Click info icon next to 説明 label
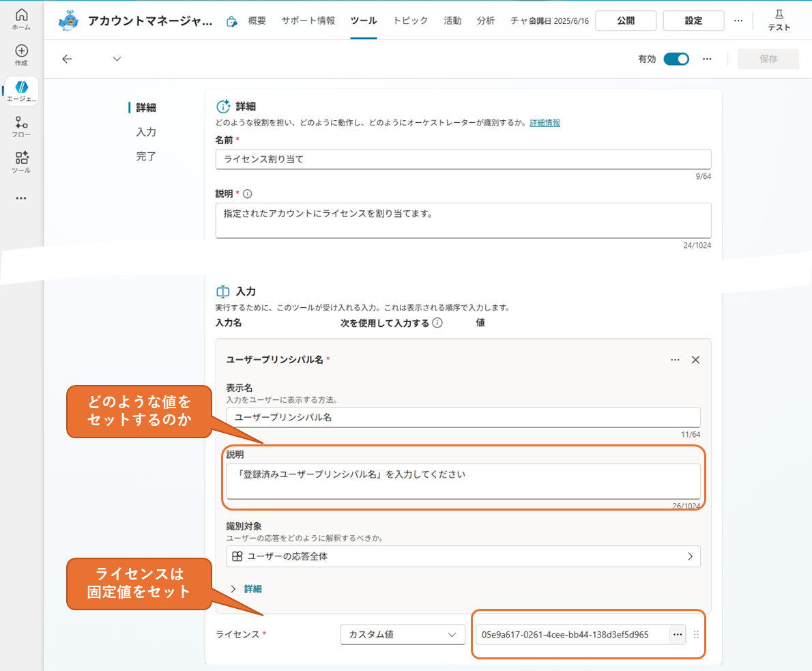Image resolution: width=812 pixels, height=671 pixels. pos(248,194)
